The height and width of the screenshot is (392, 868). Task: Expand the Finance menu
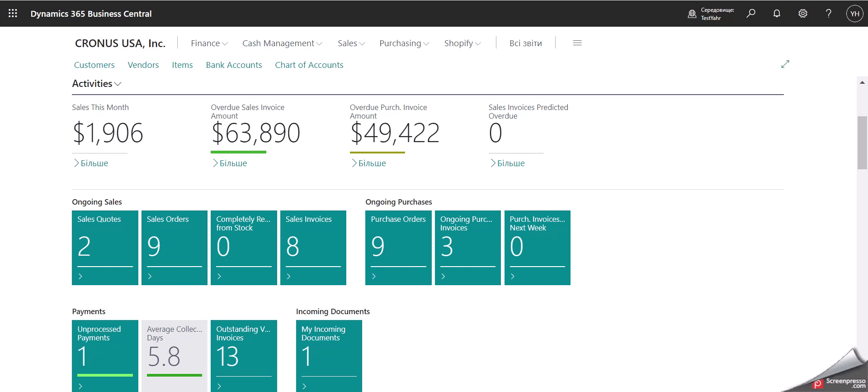pyautogui.click(x=209, y=43)
